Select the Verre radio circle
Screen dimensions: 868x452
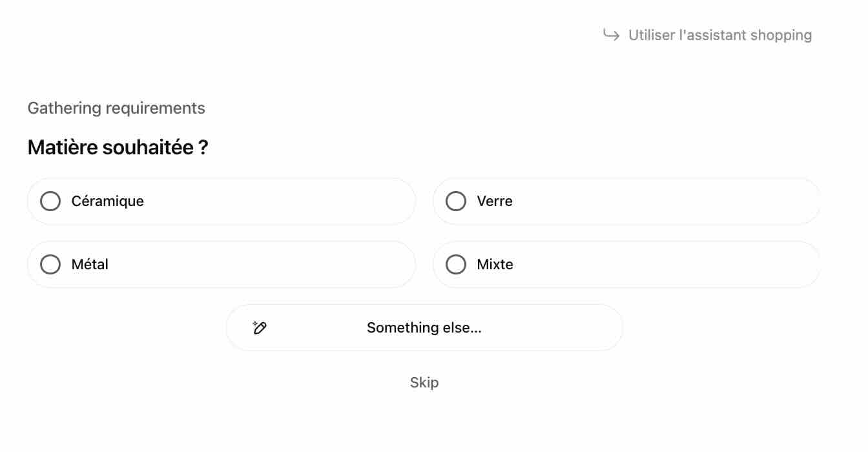coord(456,201)
